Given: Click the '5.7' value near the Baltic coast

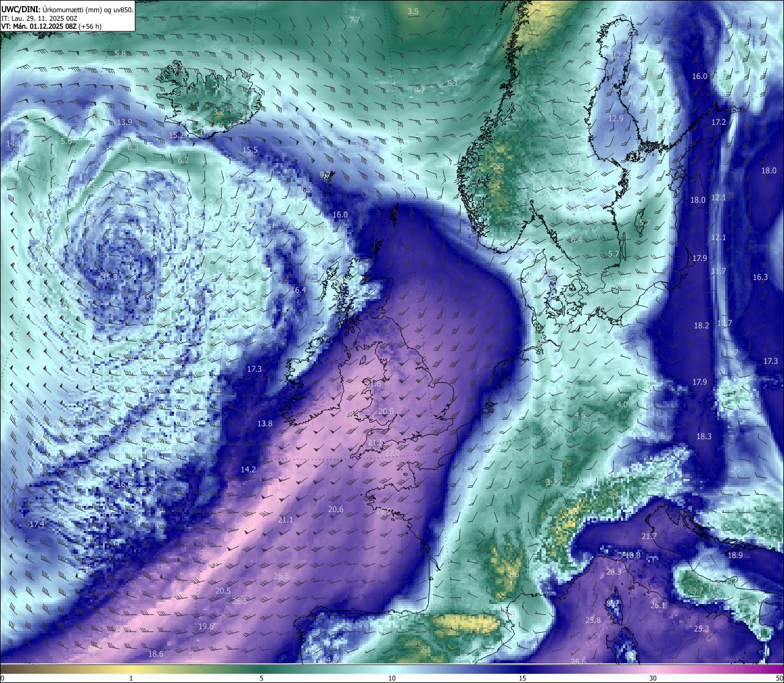Looking at the screenshot, I should (x=613, y=254).
